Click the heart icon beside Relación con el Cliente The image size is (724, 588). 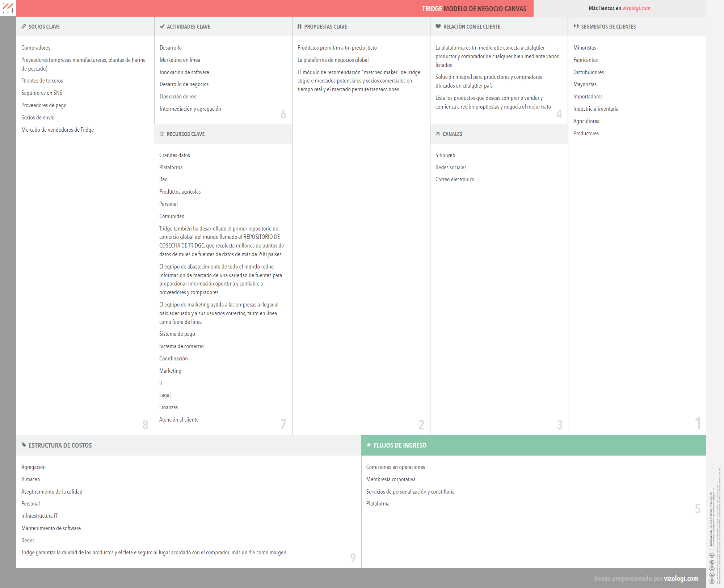[438, 26]
